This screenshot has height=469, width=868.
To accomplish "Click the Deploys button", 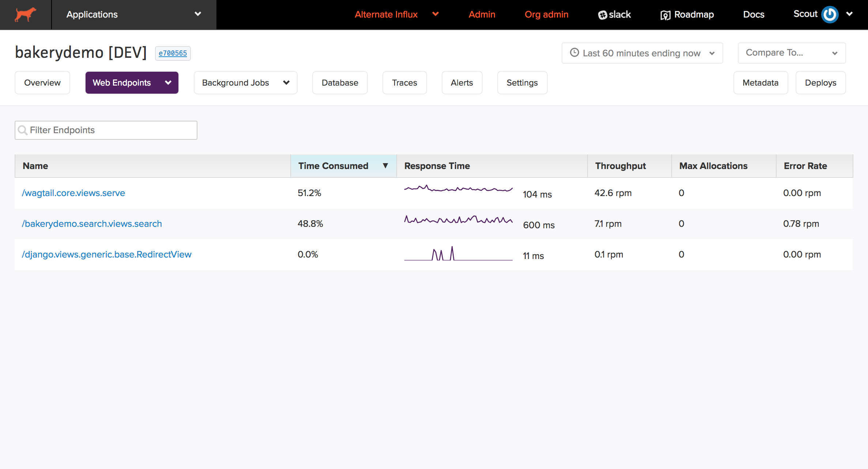I will pyautogui.click(x=821, y=82).
